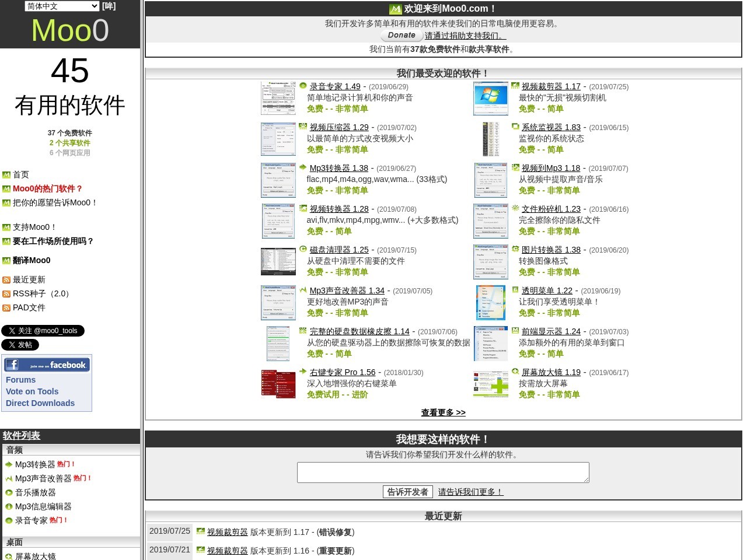747x560 pixels.
Task: Open 翻译Moo0 sidebar item
Action: pos(32,260)
